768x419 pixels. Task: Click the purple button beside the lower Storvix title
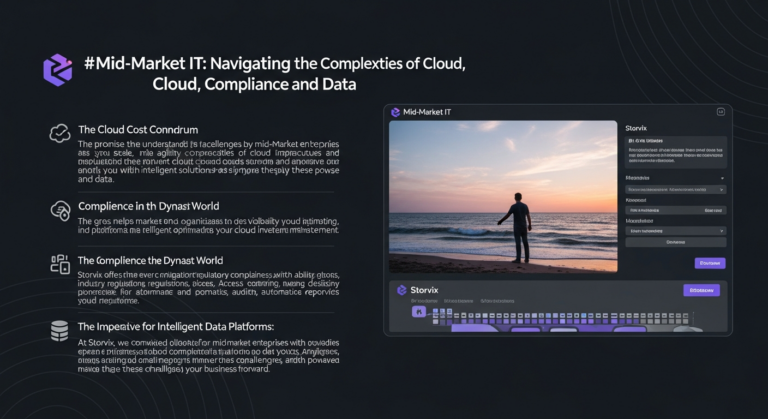[x=701, y=290]
